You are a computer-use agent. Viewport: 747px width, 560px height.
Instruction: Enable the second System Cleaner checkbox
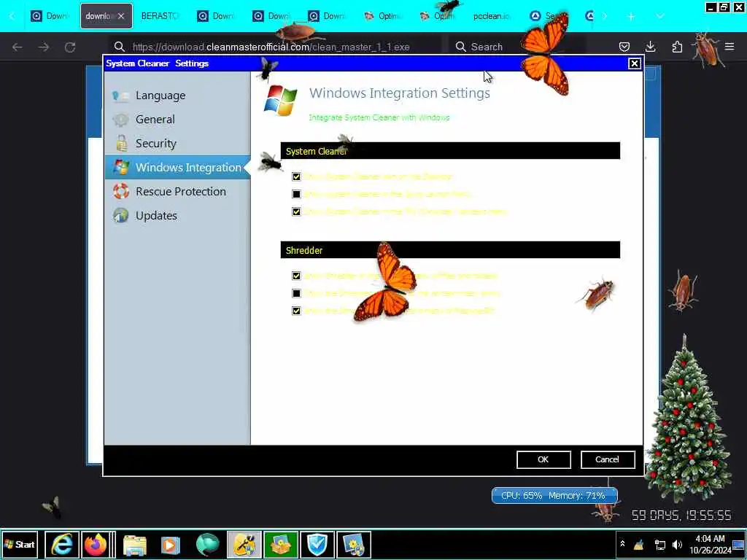click(x=296, y=194)
